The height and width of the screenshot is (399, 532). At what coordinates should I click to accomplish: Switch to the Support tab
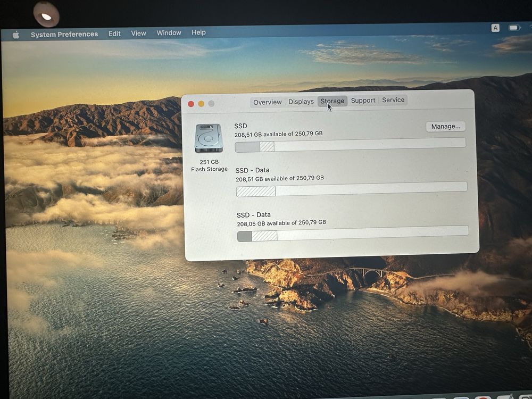363,101
